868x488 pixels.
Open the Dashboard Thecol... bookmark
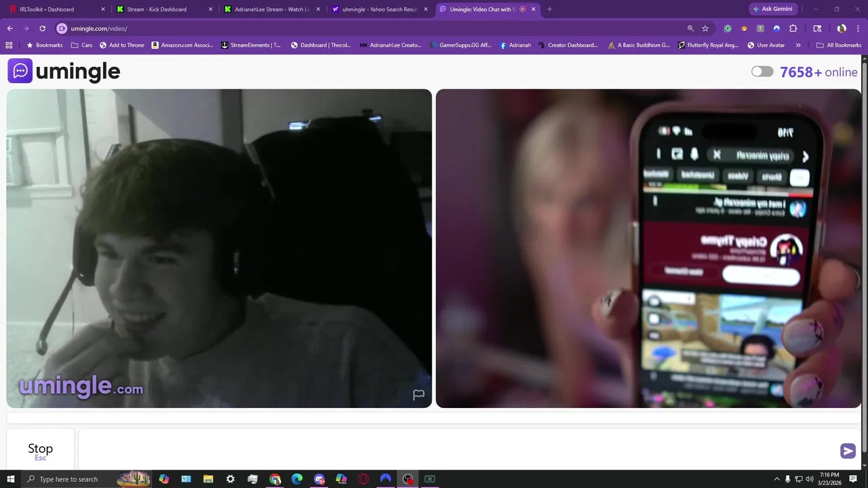pos(321,45)
